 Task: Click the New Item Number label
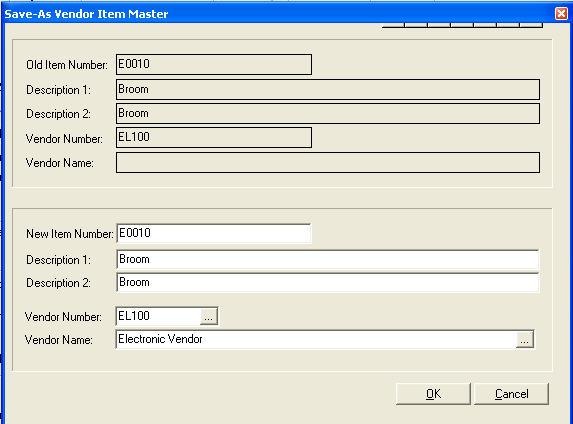point(70,234)
